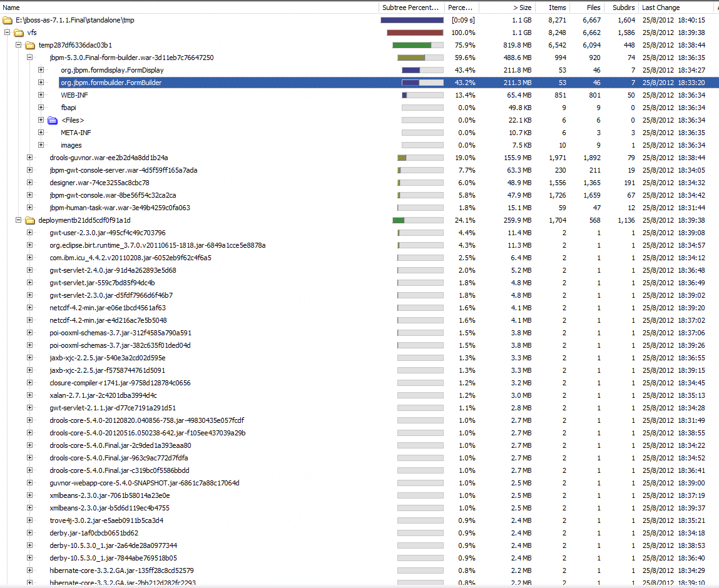
Task: Click the [0:09 s] scan time value
Action: point(463,20)
